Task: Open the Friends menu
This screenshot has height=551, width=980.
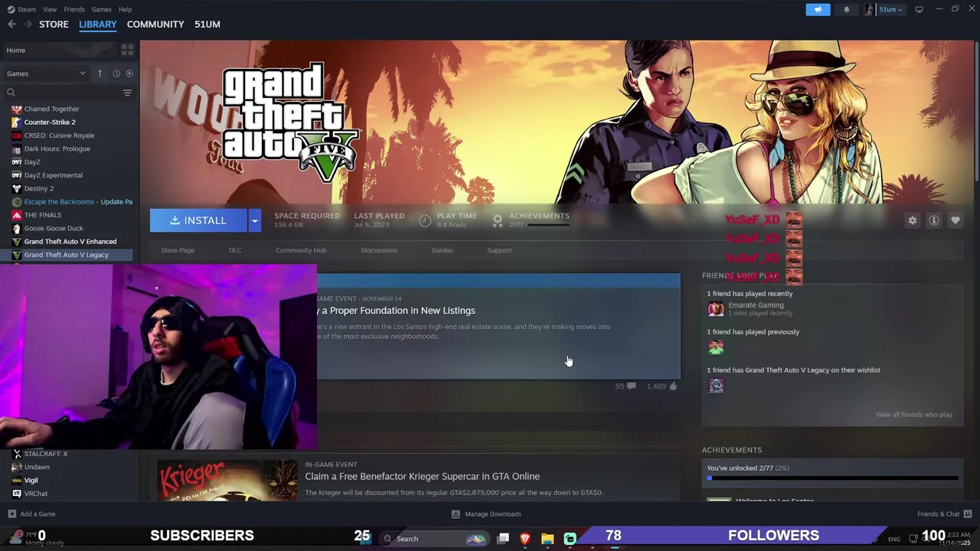Action: click(x=74, y=9)
